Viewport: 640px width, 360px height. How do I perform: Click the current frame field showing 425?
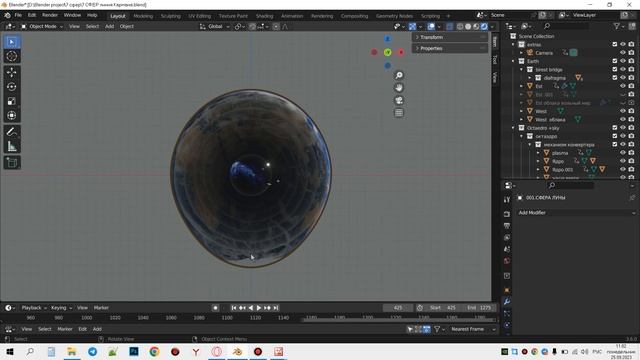pyautogui.click(x=398, y=308)
